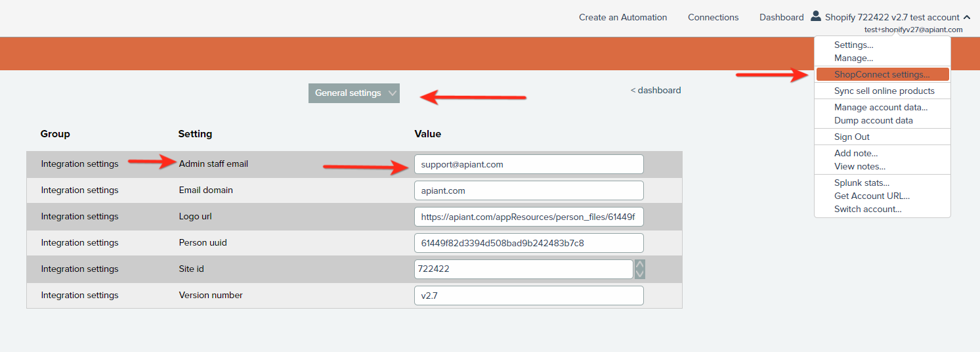
Task: Choose Settings... from account menu
Action: pos(853,45)
